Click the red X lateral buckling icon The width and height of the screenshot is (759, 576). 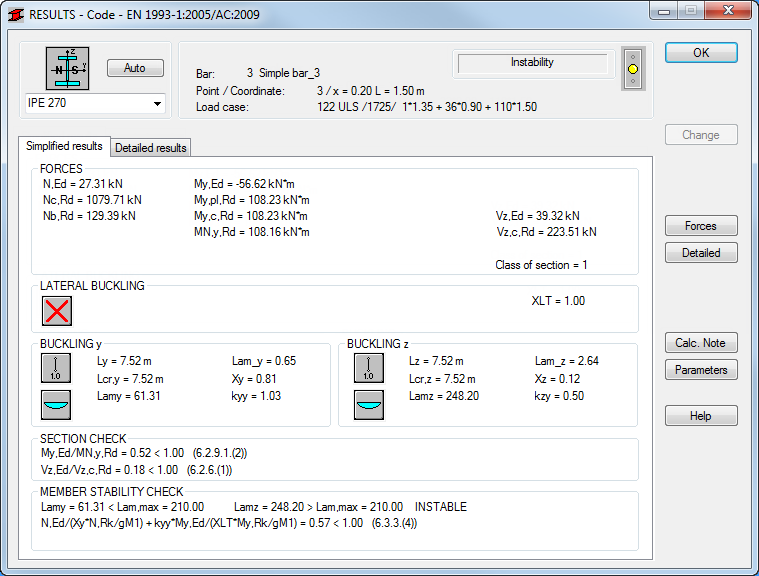click(57, 311)
